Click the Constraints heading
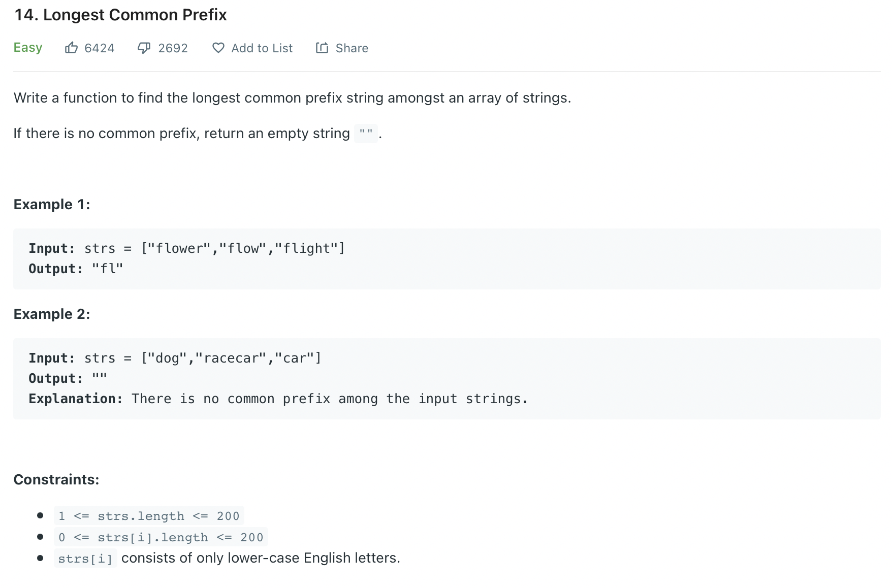892x588 pixels. pyautogui.click(x=56, y=479)
